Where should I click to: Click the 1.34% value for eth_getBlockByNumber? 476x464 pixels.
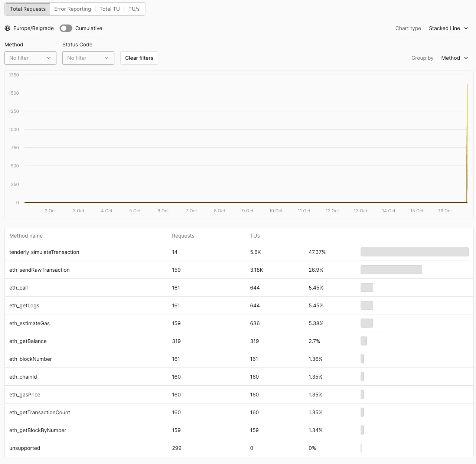pos(316,430)
